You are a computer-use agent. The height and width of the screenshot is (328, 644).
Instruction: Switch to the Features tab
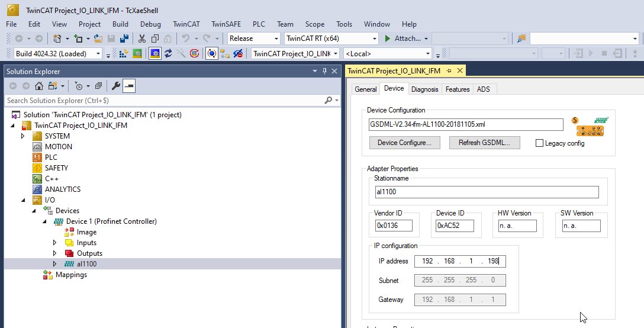tap(457, 89)
